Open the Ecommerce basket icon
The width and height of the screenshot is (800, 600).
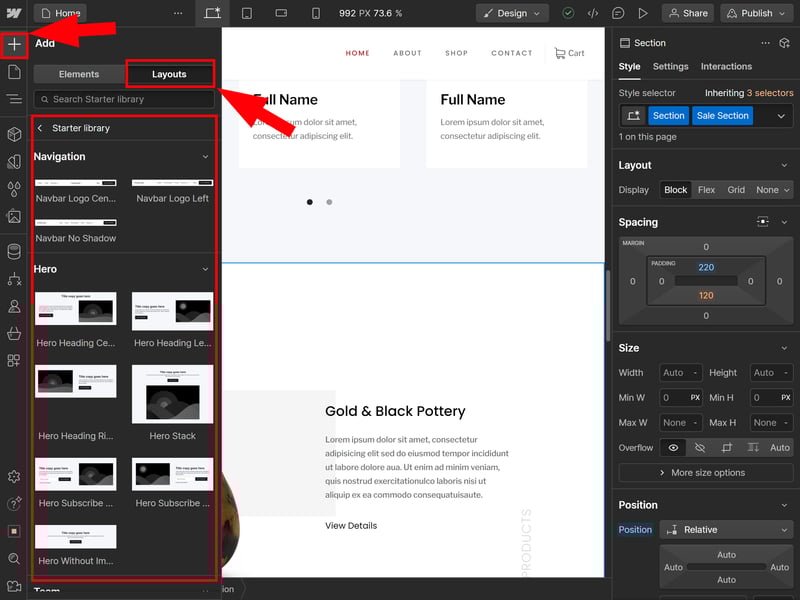(x=14, y=333)
